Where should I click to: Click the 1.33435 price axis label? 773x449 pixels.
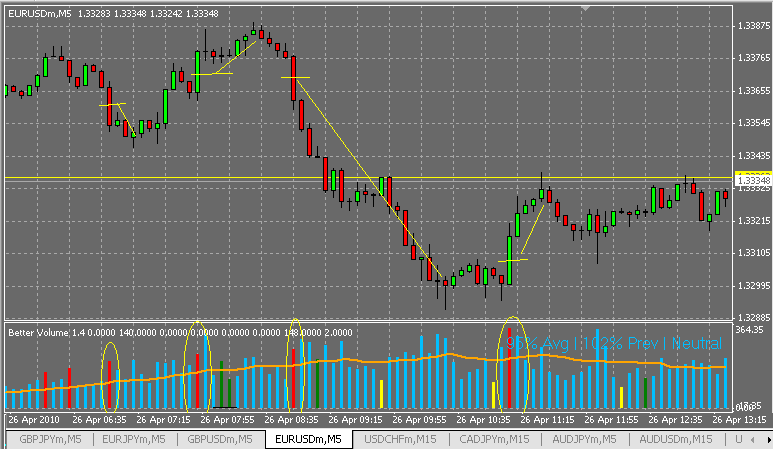[754, 156]
